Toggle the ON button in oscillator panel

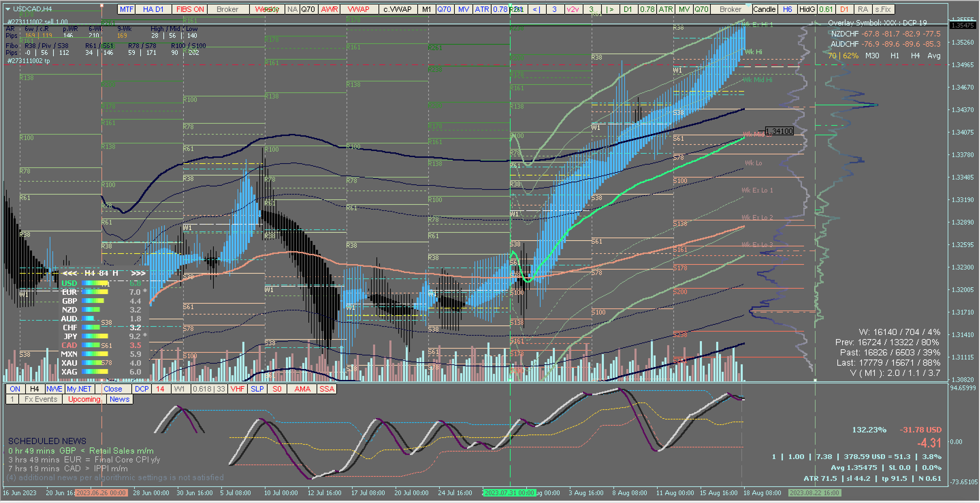[x=15, y=389]
